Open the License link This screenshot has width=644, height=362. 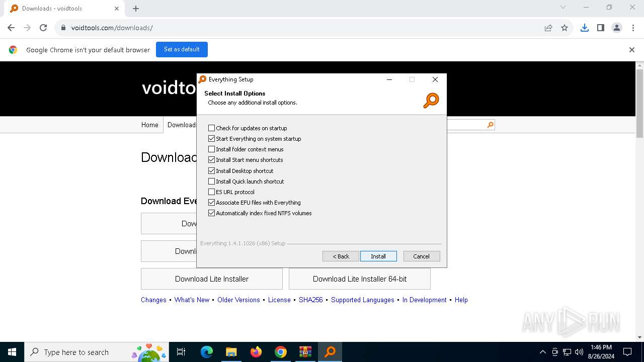click(279, 300)
